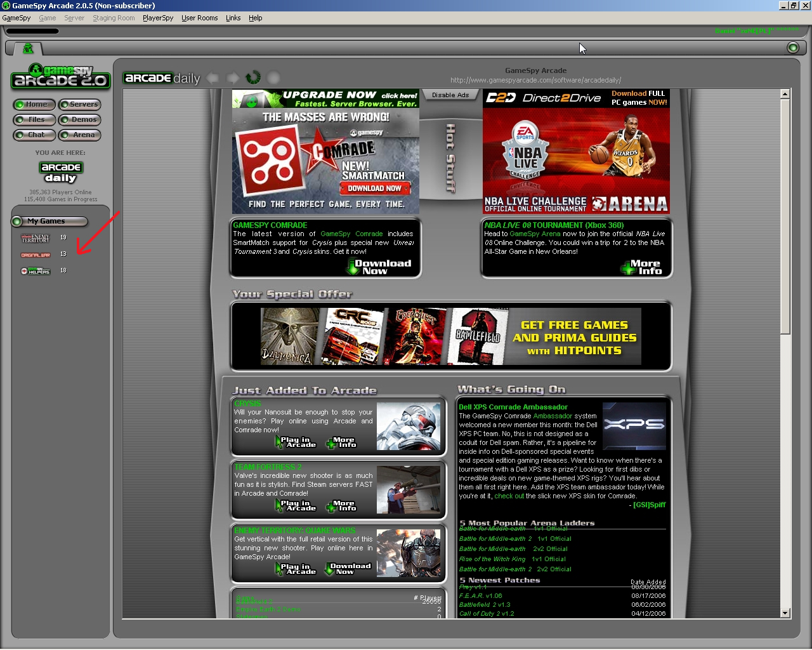Screen dimensions: 812x650
Task: Open the Help menu
Action: 256,18
